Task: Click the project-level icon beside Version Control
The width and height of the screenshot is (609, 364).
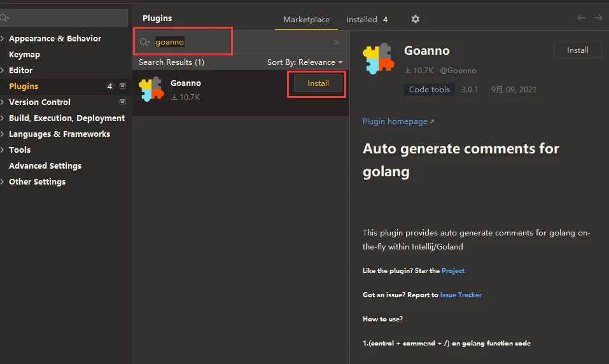Action: tap(122, 102)
